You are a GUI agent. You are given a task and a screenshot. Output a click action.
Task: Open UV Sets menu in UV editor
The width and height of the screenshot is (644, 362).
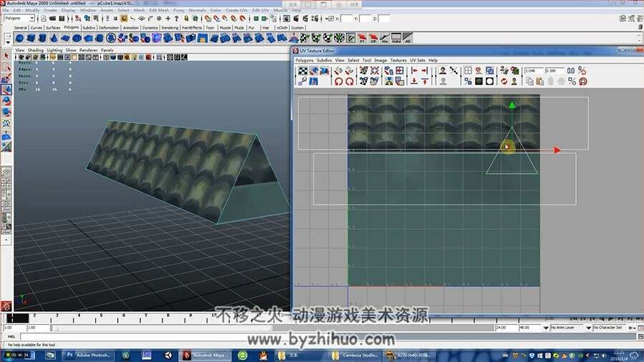417,60
